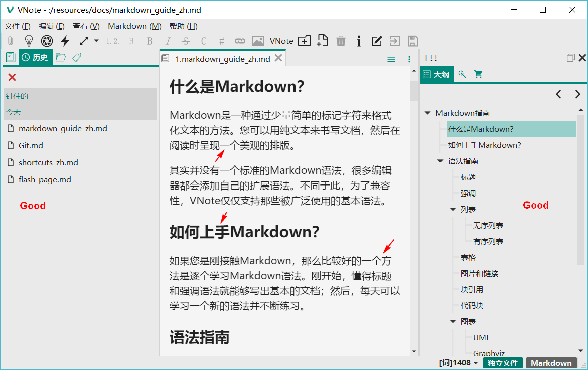The image size is (588, 370).
Task: Collapse the 列表 outline node
Action: [x=453, y=209]
